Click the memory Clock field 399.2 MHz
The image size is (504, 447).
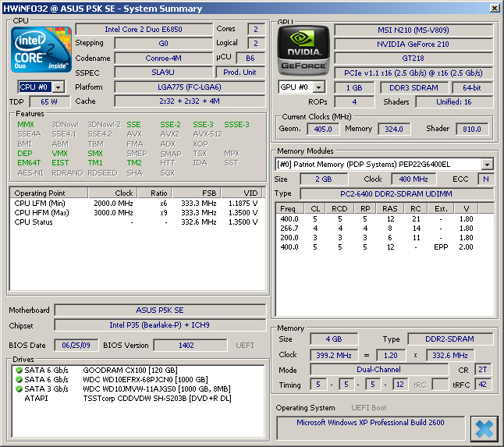coord(334,356)
